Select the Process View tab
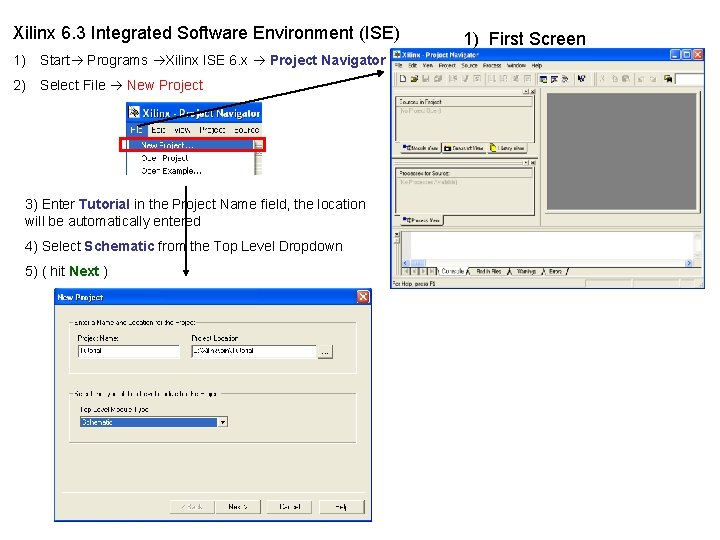The image size is (720, 540). point(422,220)
